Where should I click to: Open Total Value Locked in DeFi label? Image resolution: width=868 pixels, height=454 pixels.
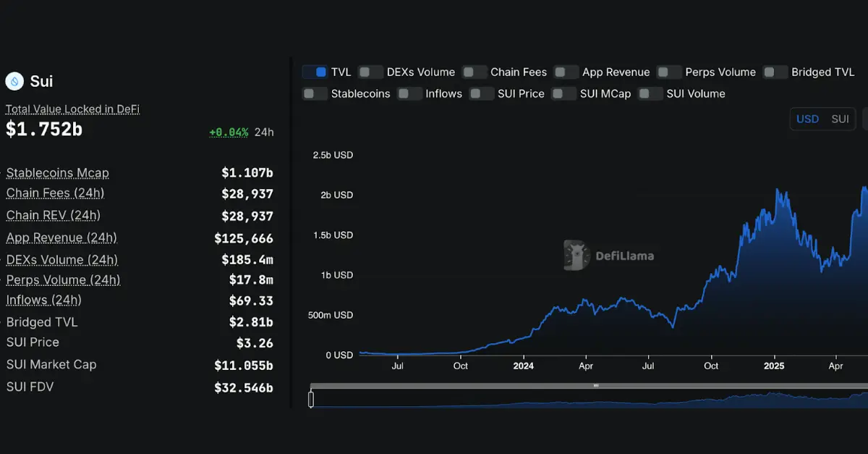pyautogui.click(x=72, y=109)
